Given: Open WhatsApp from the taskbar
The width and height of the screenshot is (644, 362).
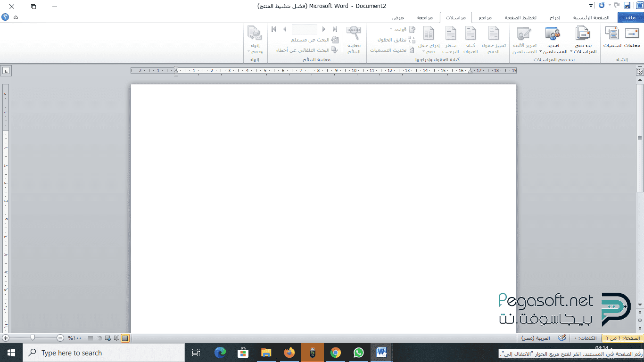Looking at the screenshot, I should (x=359, y=353).
